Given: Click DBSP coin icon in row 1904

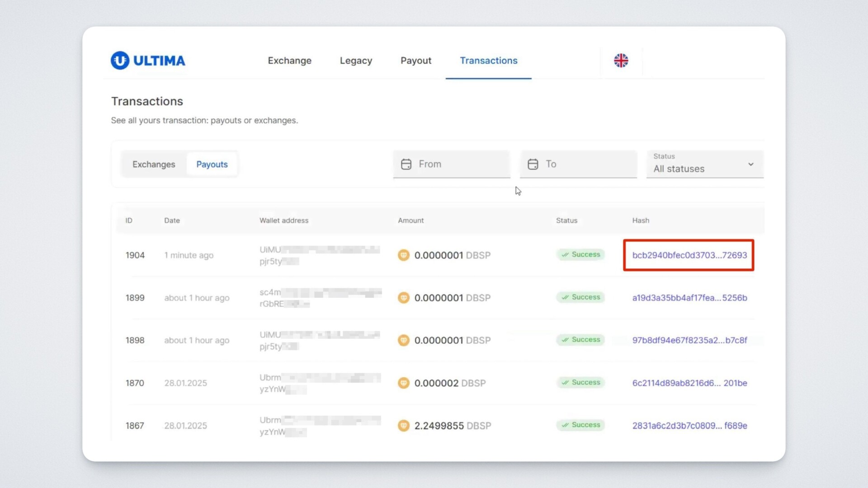Looking at the screenshot, I should click(x=403, y=255).
